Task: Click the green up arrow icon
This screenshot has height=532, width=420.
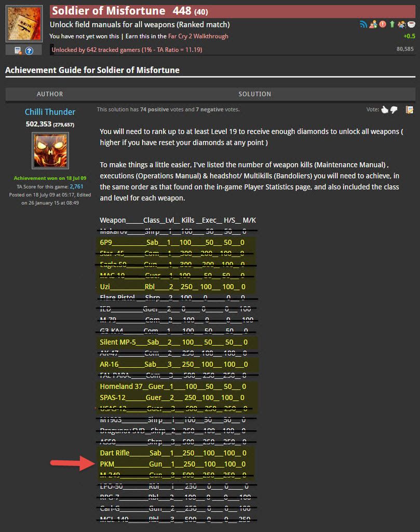Action: point(392,24)
